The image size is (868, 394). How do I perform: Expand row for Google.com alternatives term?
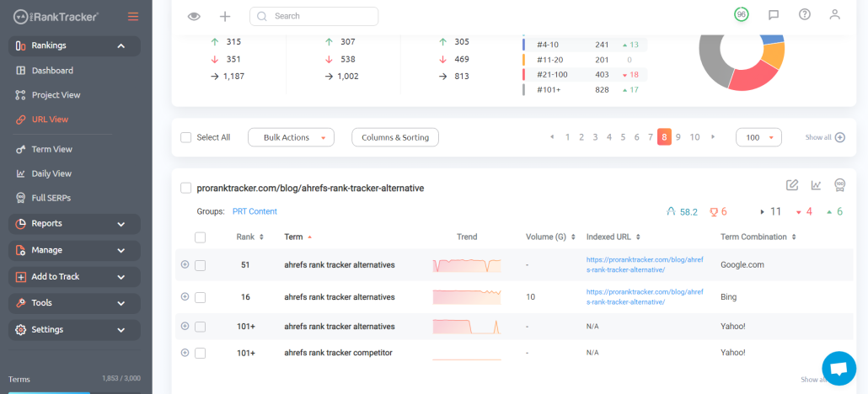coord(185,264)
